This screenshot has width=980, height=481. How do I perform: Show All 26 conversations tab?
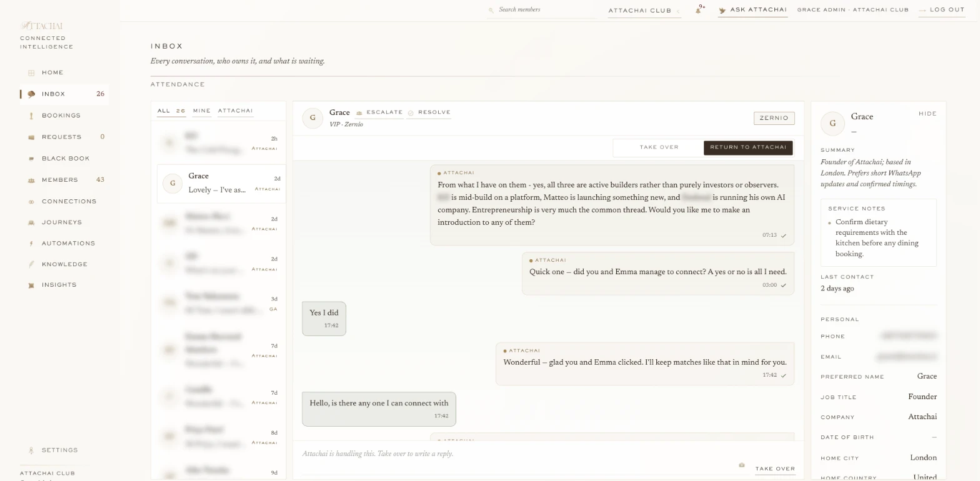(x=171, y=111)
